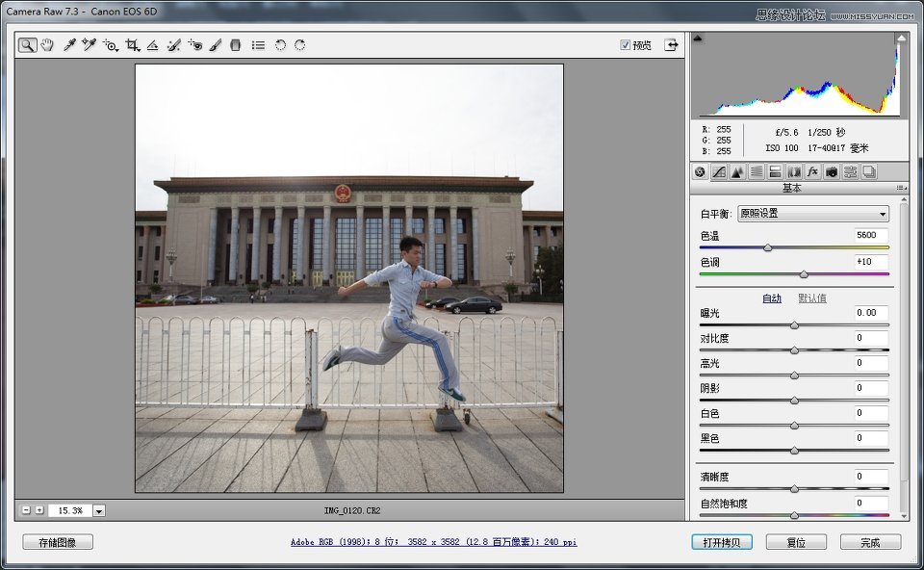
Task: Open workflow options link Adobe RGB (1998)
Action: pos(433,542)
